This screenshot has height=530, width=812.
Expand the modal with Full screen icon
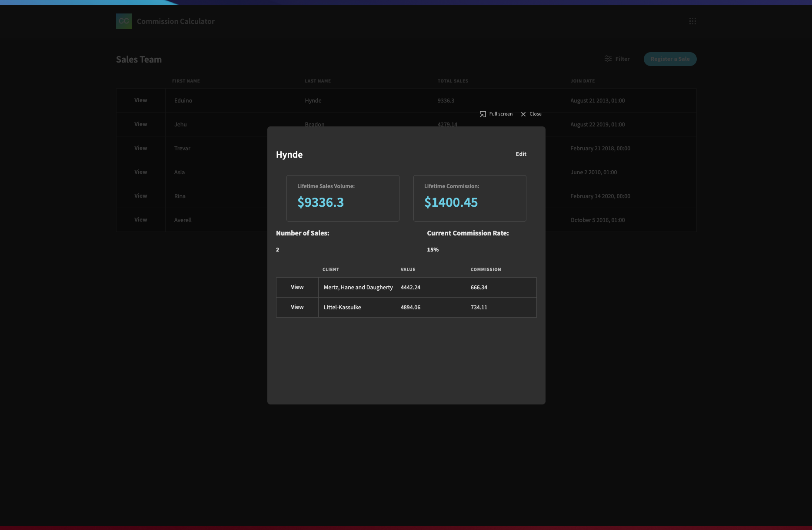pos(483,114)
